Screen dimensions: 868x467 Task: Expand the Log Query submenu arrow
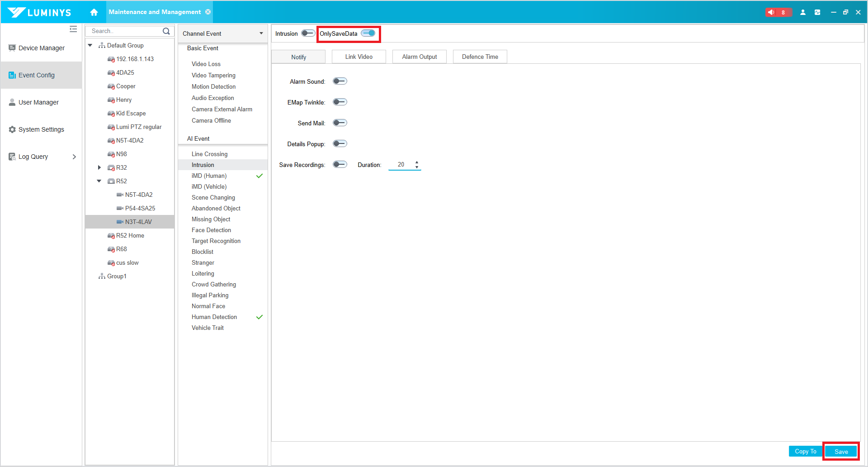[x=74, y=157]
